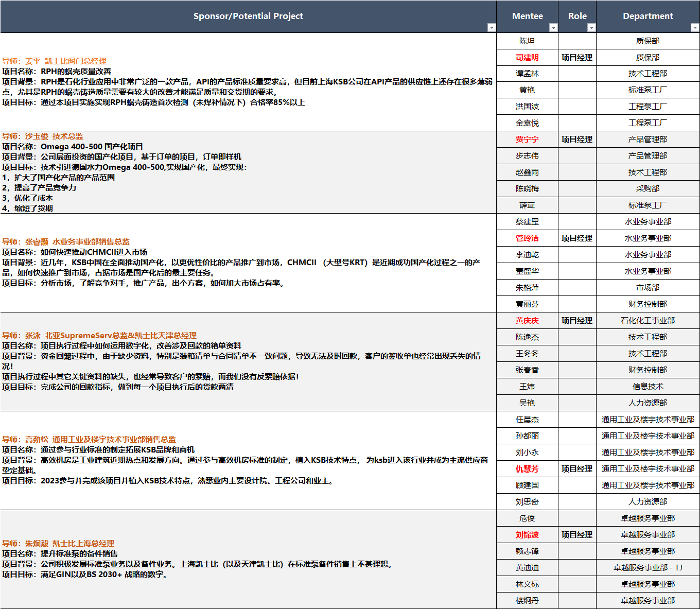Select mentee cell '危俊'

pyautogui.click(x=527, y=518)
